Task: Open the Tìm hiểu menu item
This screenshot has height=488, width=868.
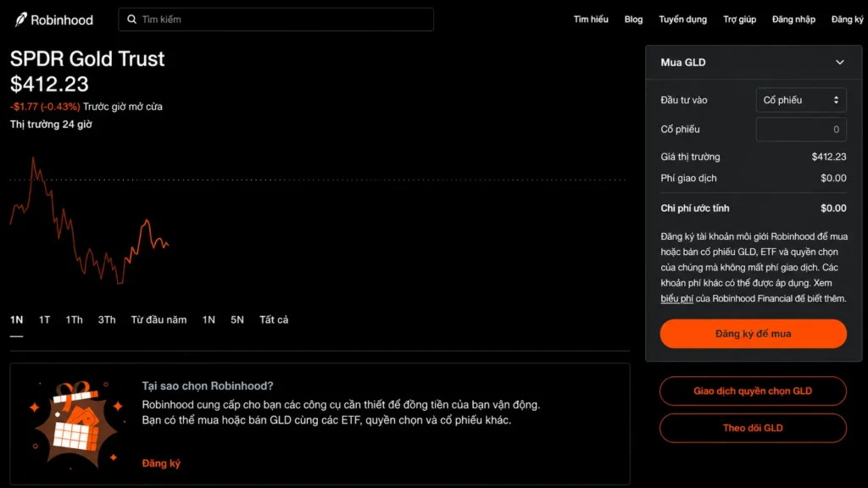Action: (x=591, y=19)
